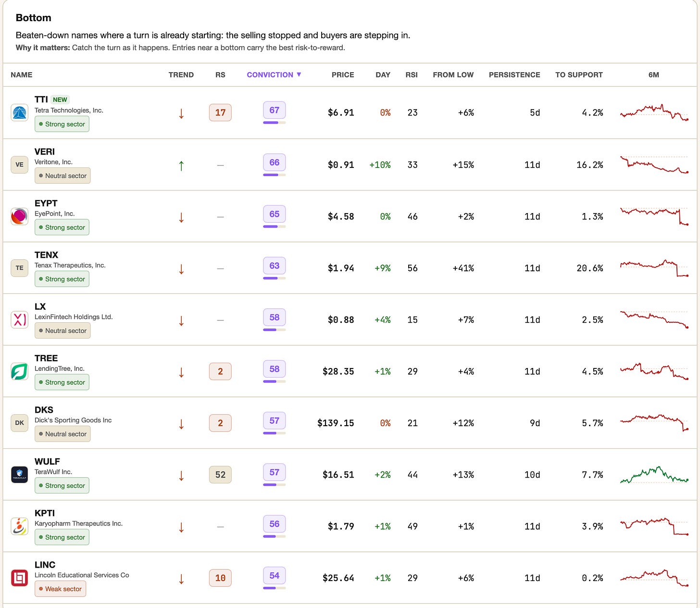
Task: Sort by the TO SUPPORT column header
Action: click(579, 75)
